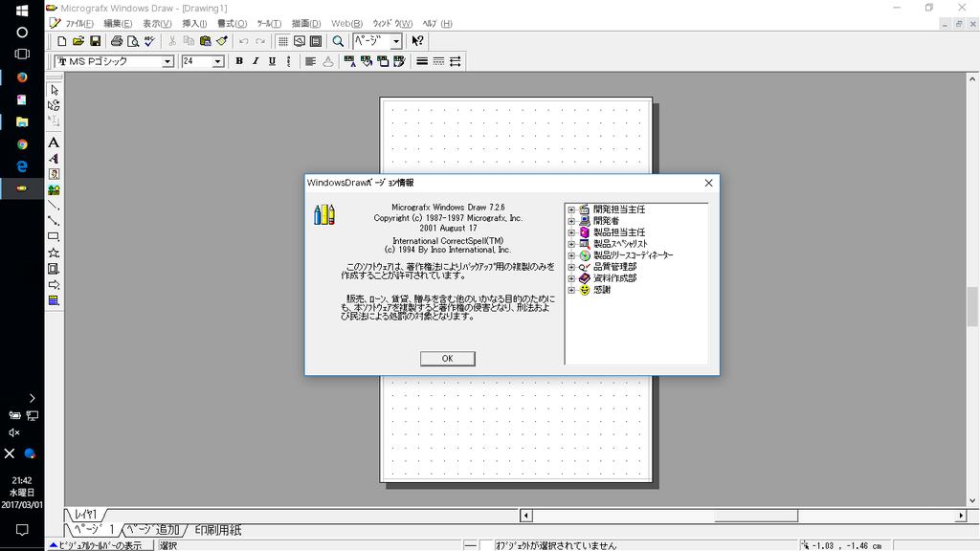Select the Rotate/Reshape tool in toolbox
This screenshot has width=980, height=551.
[54, 105]
